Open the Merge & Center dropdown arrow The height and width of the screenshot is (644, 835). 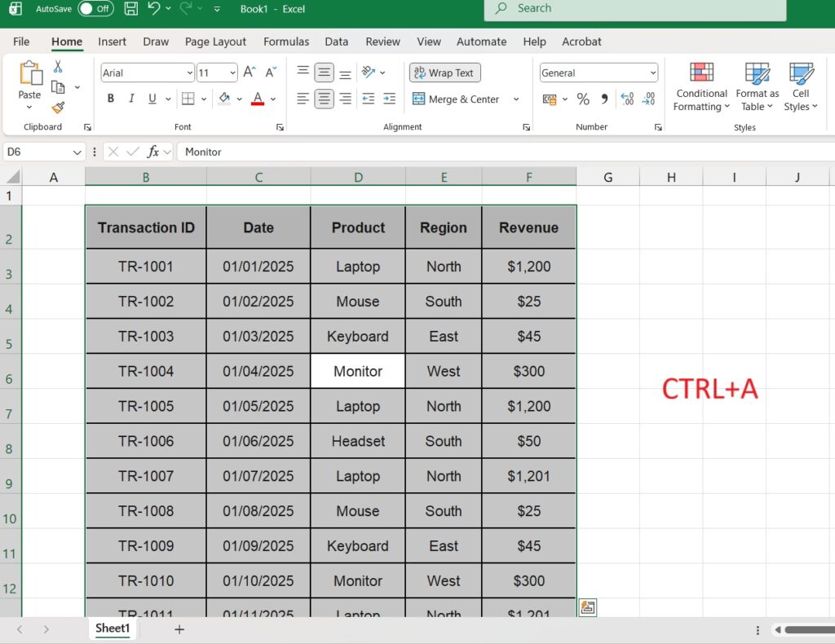click(x=516, y=99)
